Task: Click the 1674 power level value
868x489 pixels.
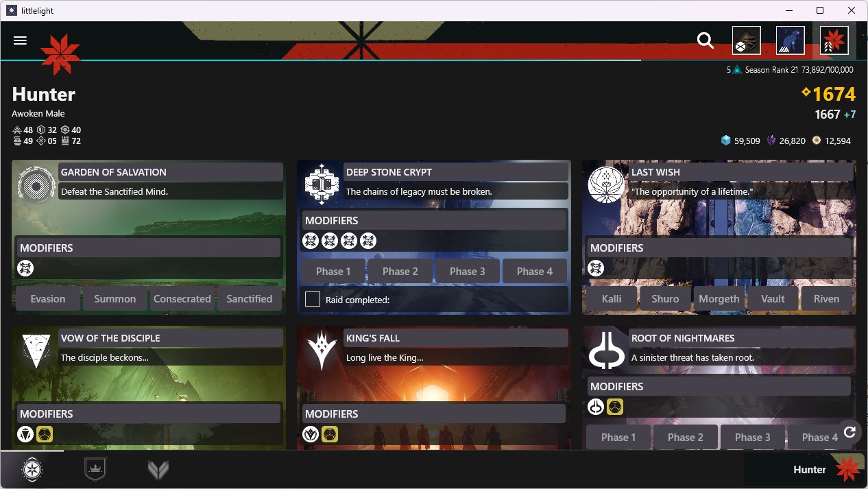Action: [x=834, y=95]
